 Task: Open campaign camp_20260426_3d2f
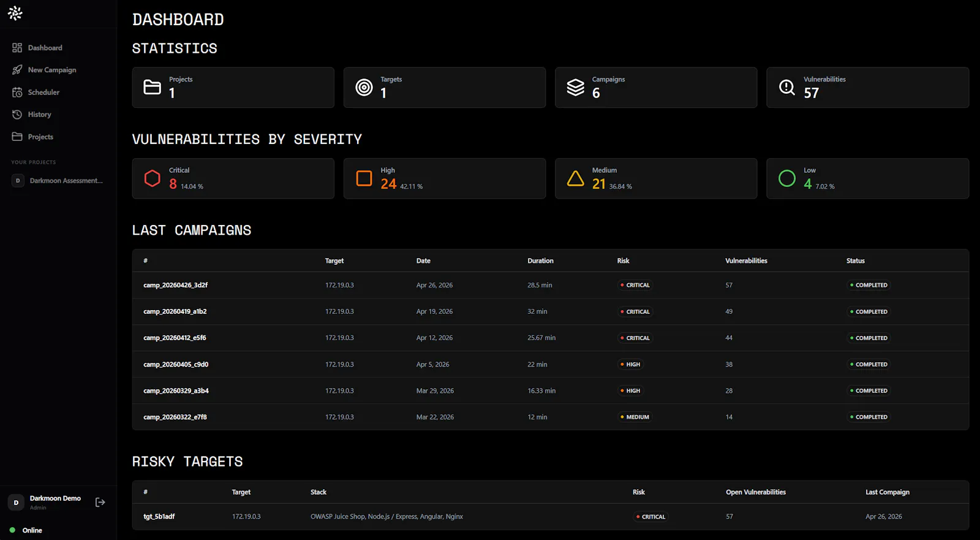[x=175, y=285]
